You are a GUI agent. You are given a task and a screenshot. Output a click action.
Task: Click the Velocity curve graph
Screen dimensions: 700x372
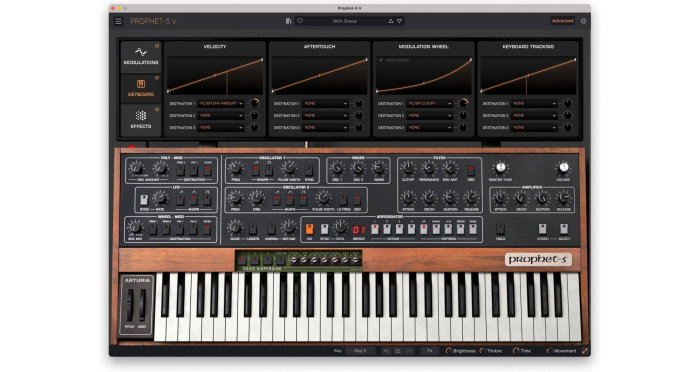point(215,75)
